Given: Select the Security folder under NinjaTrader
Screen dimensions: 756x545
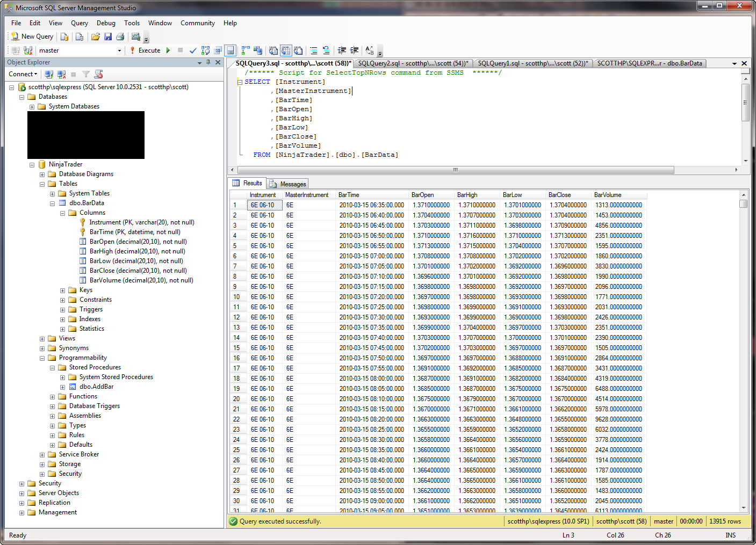Looking at the screenshot, I should [x=70, y=474].
